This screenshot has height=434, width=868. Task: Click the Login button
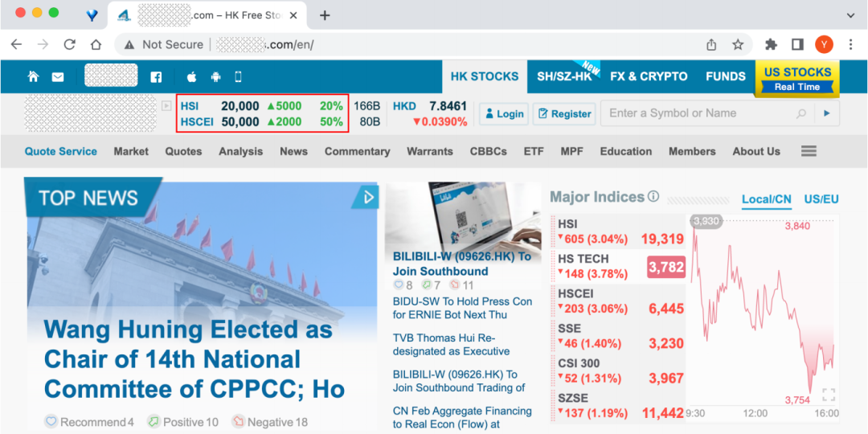pyautogui.click(x=503, y=114)
